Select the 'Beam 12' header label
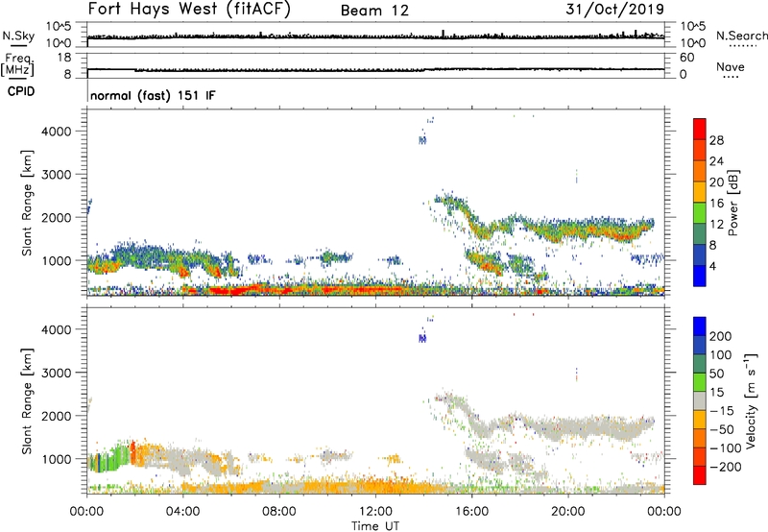Image resolution: width=768 pixels, height=532 pixels. pyautogui.click(x=374, y=11)
